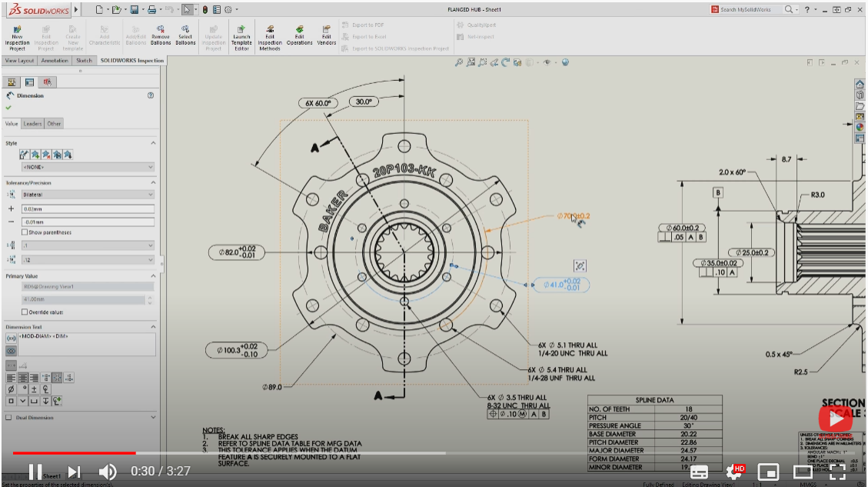
Task: Click the Dimension help question icon
Action: click(151, 95)
